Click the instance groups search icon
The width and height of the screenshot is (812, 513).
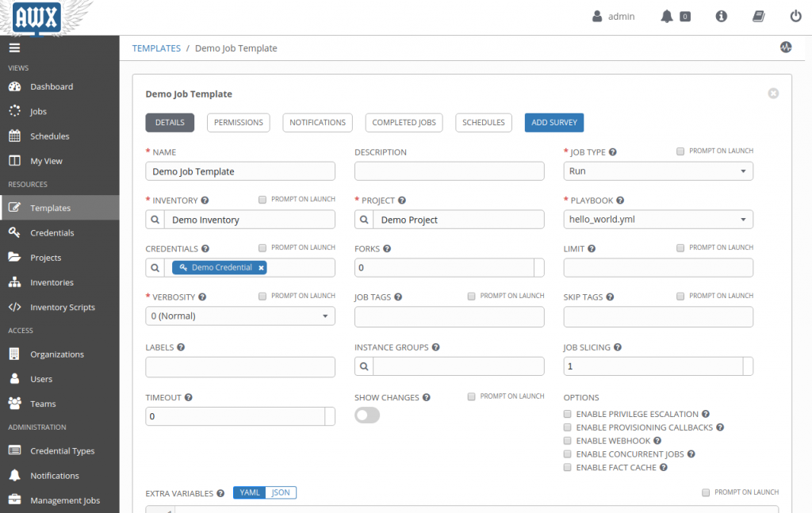pyautogui.click(x=364, y=366)
